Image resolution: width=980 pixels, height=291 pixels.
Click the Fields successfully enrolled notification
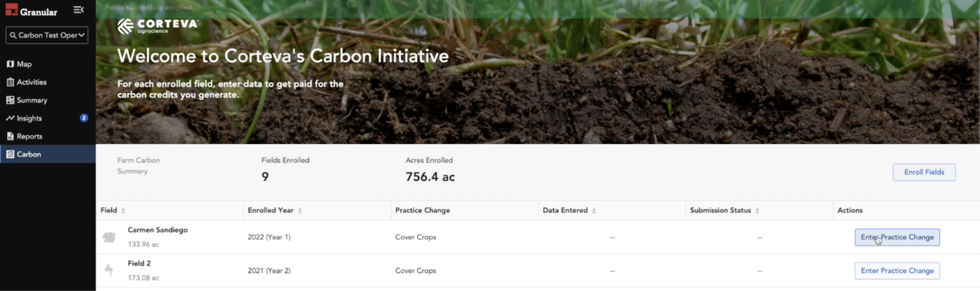[x=148, y=7]
